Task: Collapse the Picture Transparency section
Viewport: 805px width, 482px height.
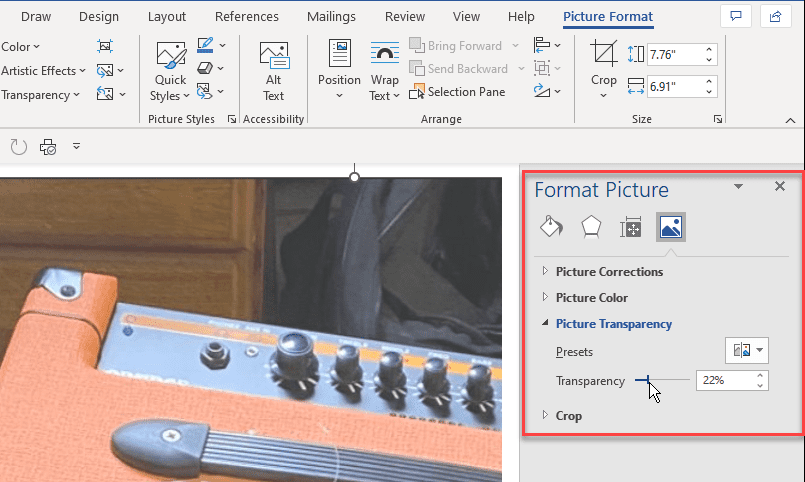Action: tap(613, 324)
